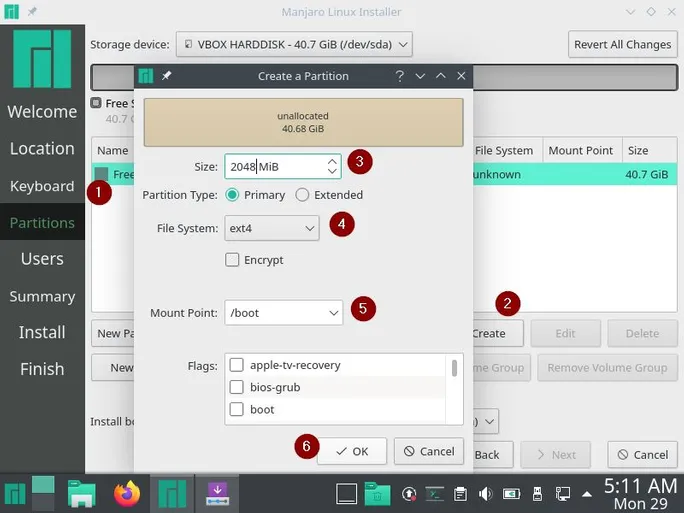Expand the Mount Point combo box
This screenshot has height=513, width=684.
283,313
